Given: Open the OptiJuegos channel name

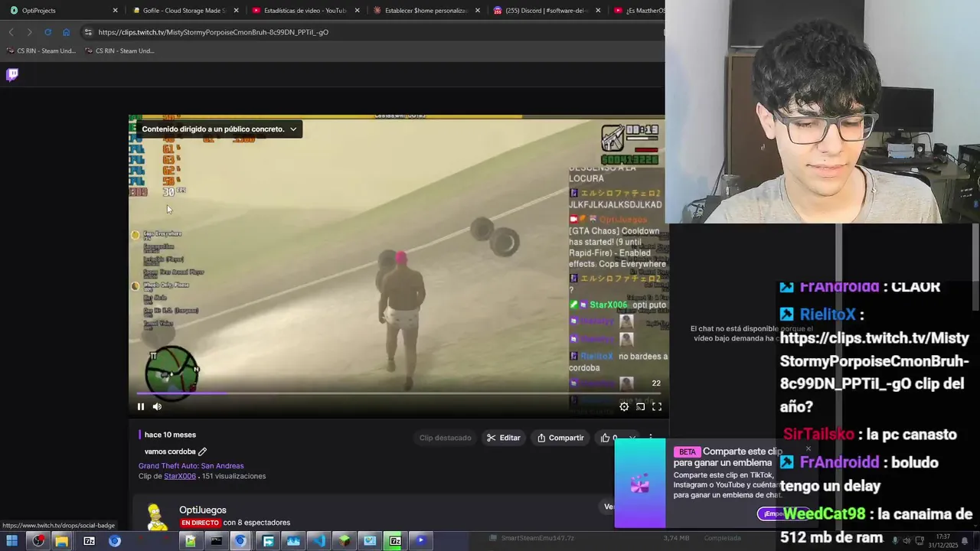Looking at the screenshot, I should pyautogui.click(x=203, y=510).
